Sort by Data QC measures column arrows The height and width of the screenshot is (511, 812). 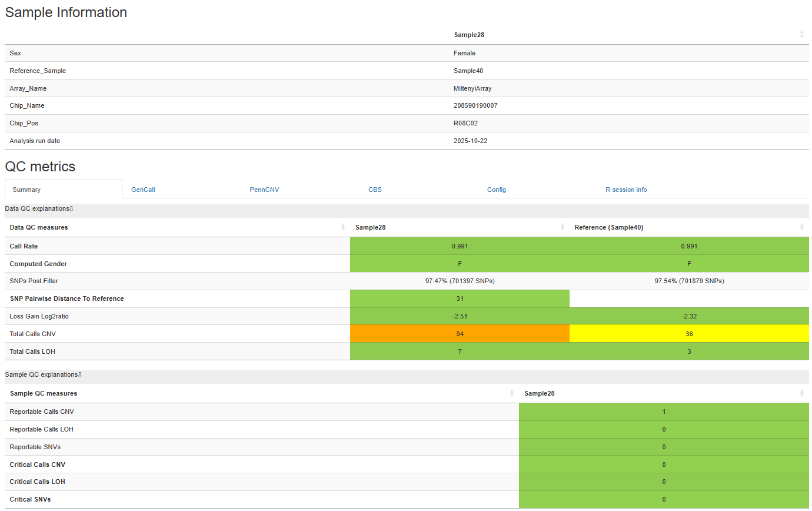tap(343, 227)
